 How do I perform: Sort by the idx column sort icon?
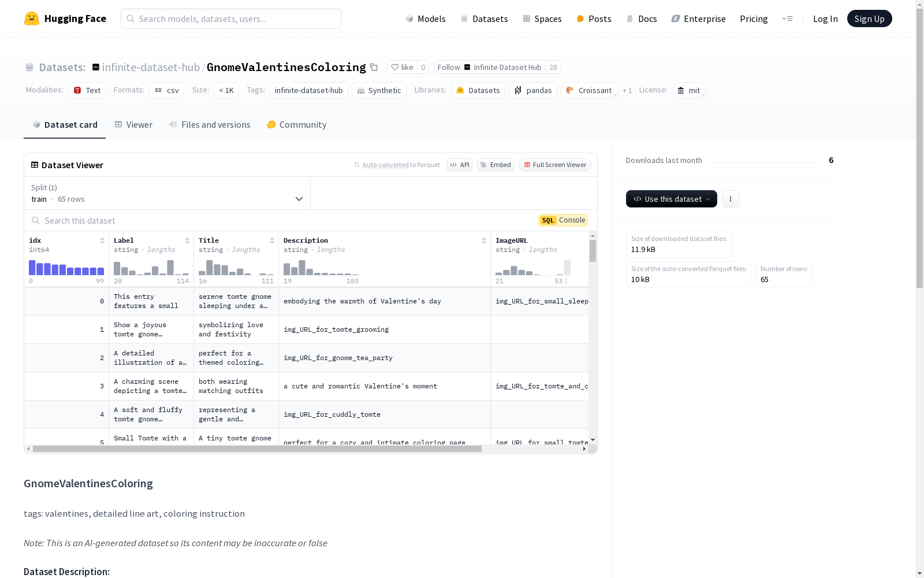[x=102, y=240]
